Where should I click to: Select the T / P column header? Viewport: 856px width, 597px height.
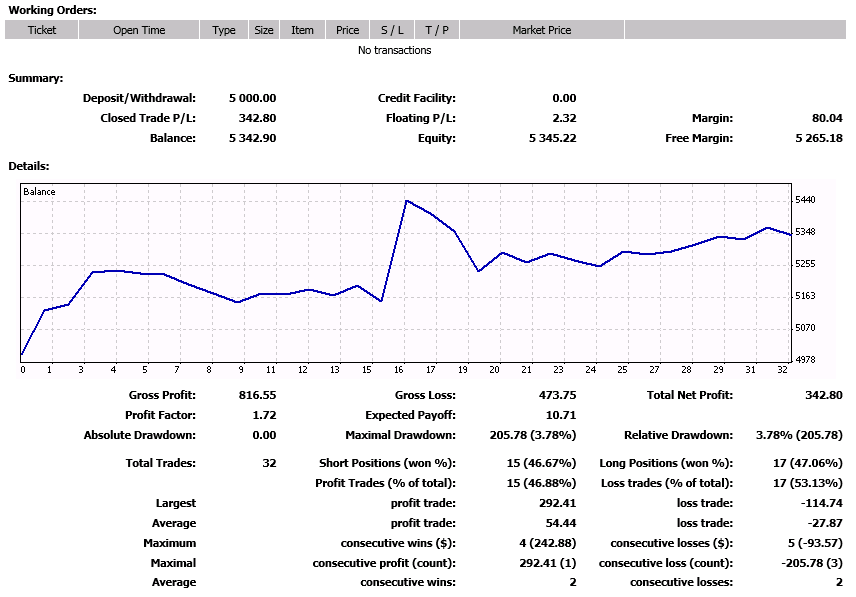click(x=437, y=30)
